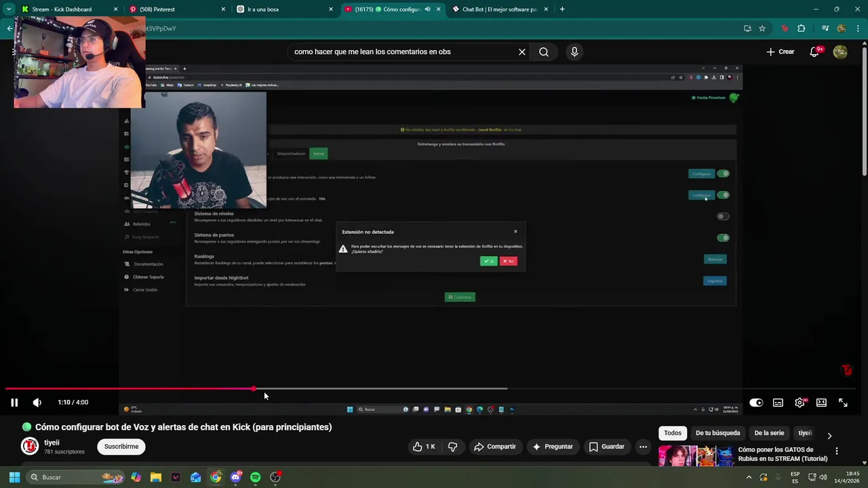Mute the video with the speaker icon
Screen dimensions: 868x488
(37, 403)
